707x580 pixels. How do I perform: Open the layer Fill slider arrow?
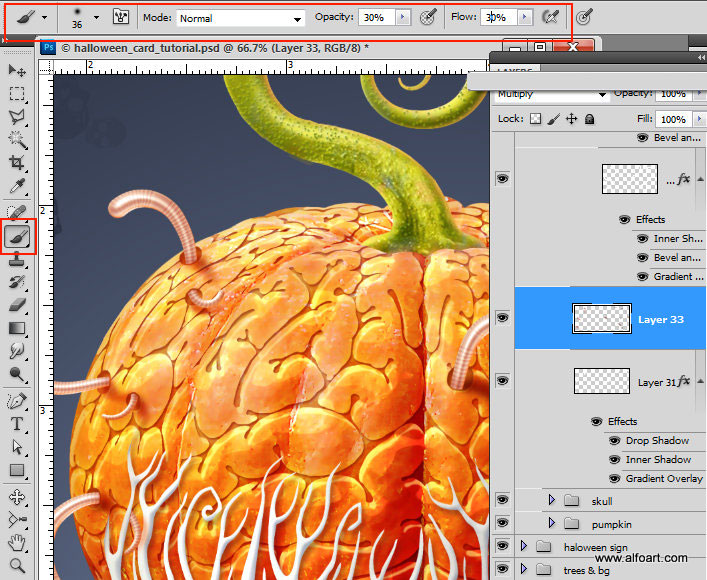coord(699,119)
